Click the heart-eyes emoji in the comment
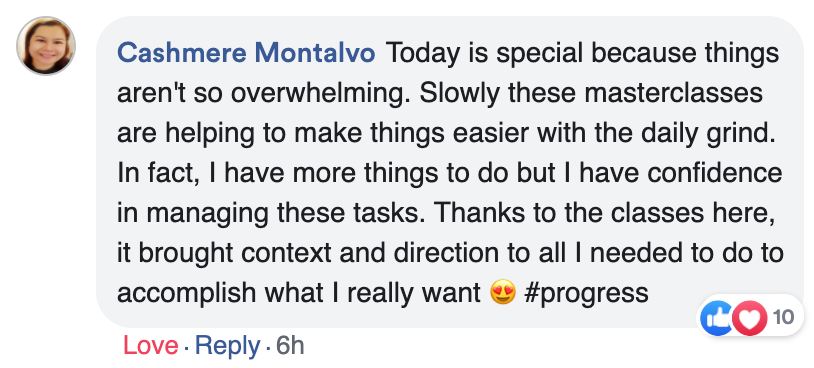 [503, 293]
